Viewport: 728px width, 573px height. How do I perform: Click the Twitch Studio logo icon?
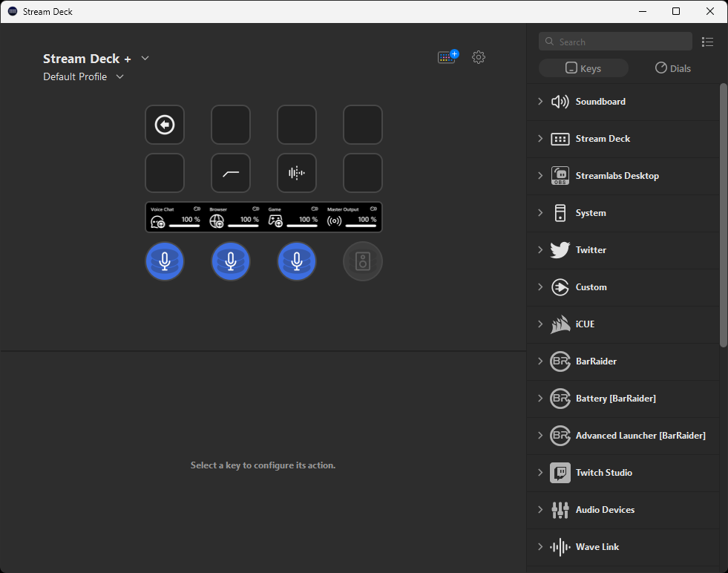(560, 473)
